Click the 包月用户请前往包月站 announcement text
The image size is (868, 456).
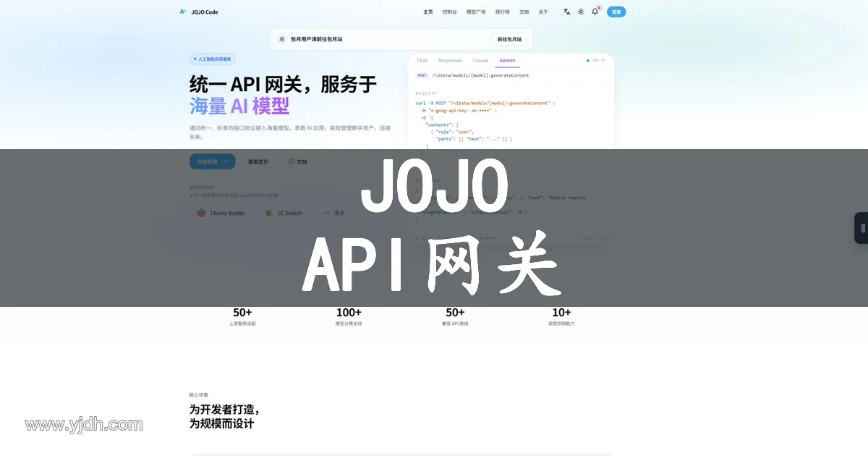[317, 39]
